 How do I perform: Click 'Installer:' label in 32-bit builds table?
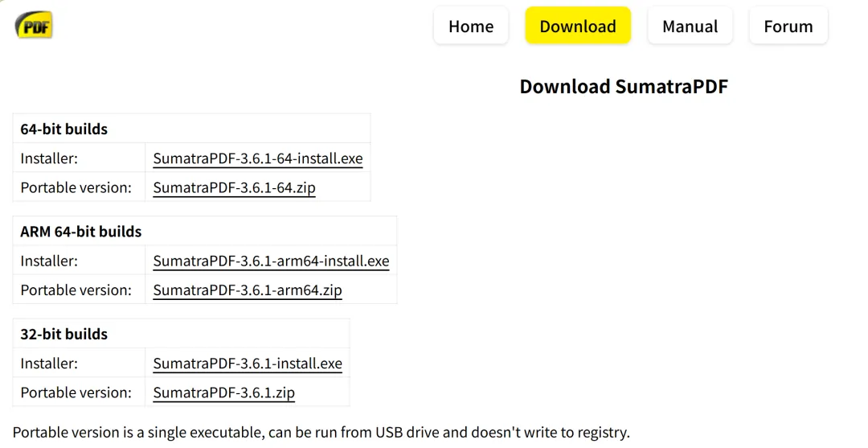click(x=49, y=364)
